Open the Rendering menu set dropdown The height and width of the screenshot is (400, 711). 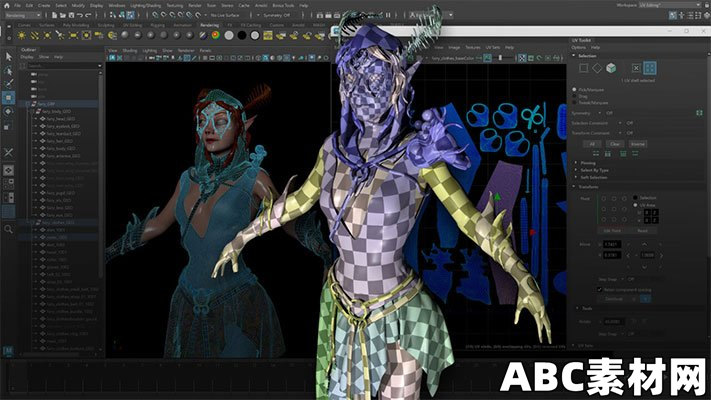coord(23,15)
